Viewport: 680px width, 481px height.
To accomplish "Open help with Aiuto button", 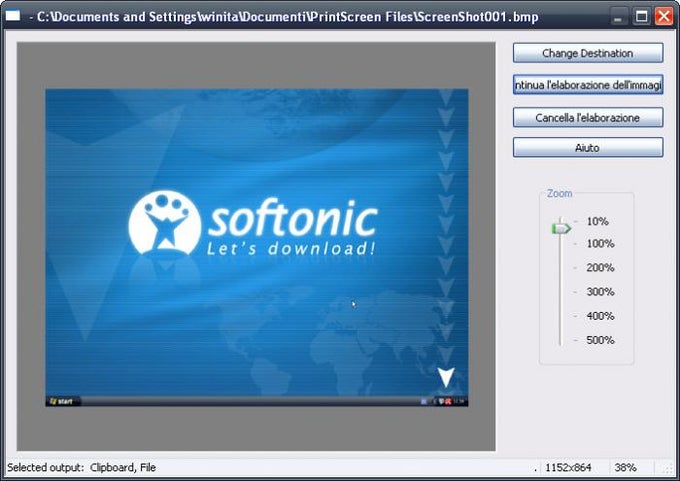I will click(588, 147).
